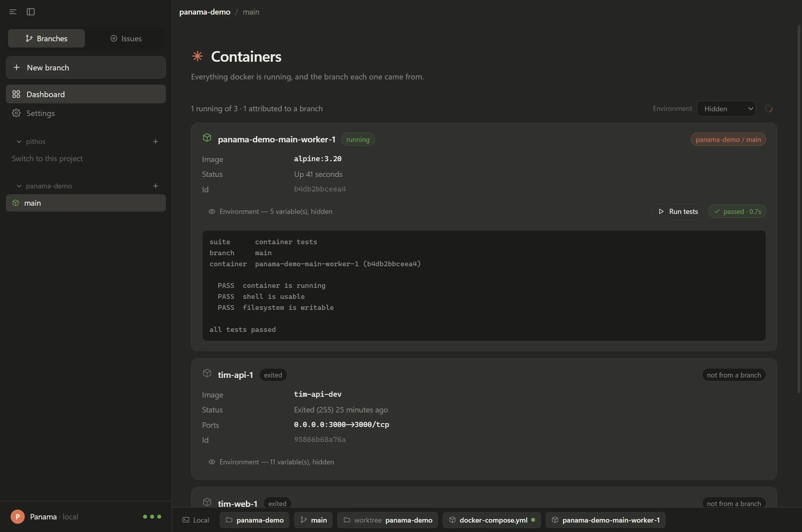This screenshot has height=532, width=802.
Task: Click the port mapping 0.0.0.0:3000→3000/tcp
Action: point(342,425)
